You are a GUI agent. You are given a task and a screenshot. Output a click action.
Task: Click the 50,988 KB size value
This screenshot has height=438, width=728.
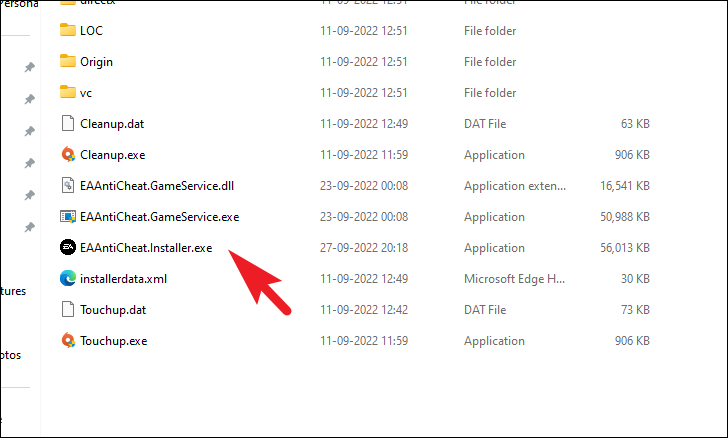coord(625,217)
